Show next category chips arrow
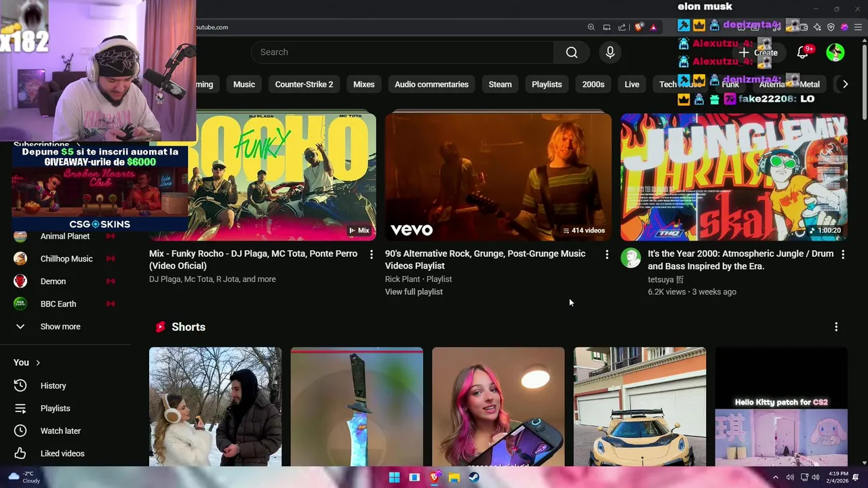The height and width of the screenshot is (488, 868). pyautogui.click(x=845, y=84)
